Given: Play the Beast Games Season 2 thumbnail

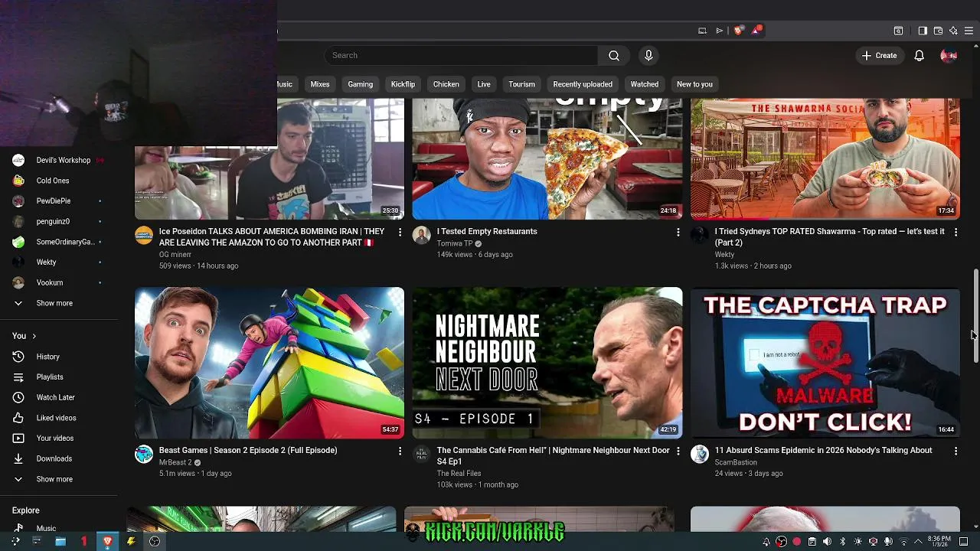Looking at the screenshot, I should click(269, 363).
